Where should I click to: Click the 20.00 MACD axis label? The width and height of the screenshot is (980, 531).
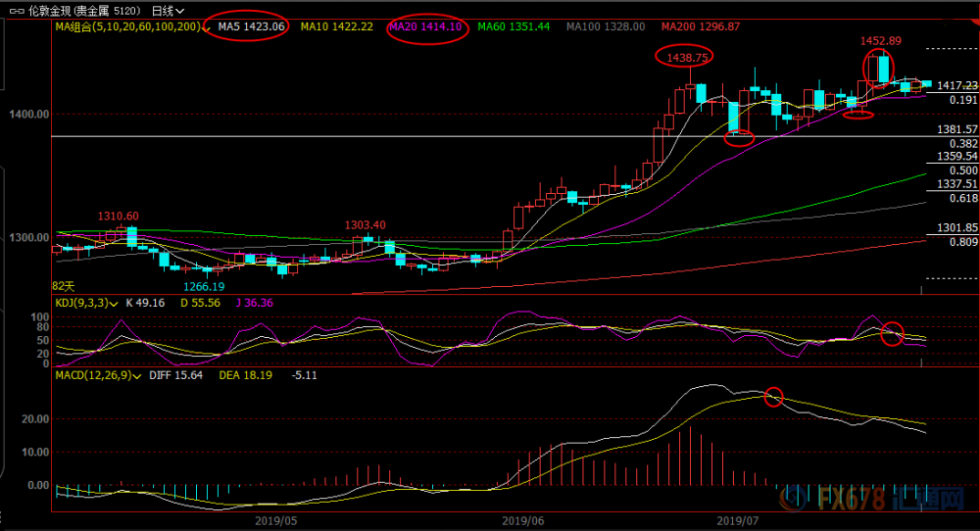pos(35,419)
